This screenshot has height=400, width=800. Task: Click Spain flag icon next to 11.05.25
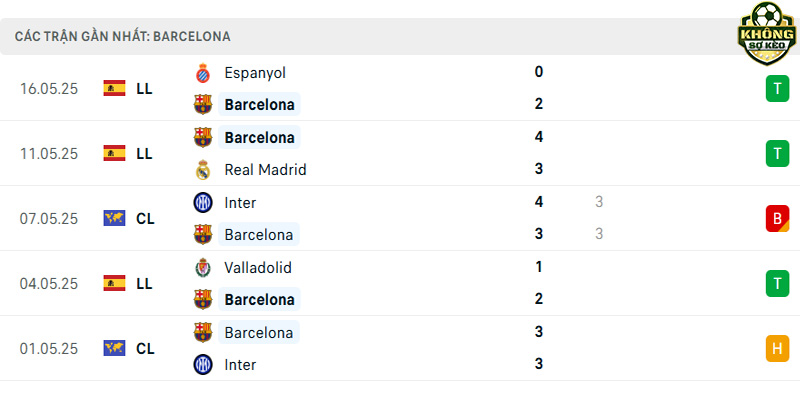click(x=114, y=153)
